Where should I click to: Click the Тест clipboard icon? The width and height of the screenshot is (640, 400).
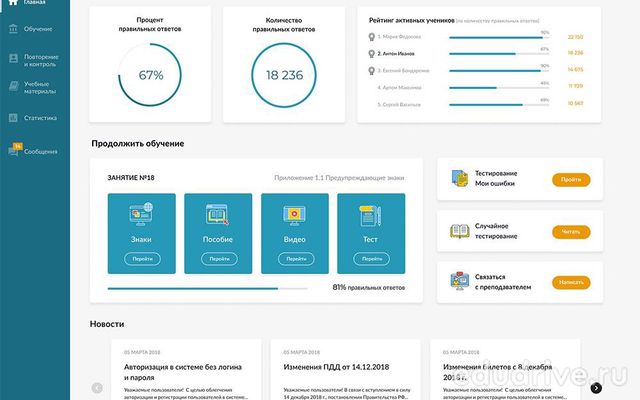point(370,214)
